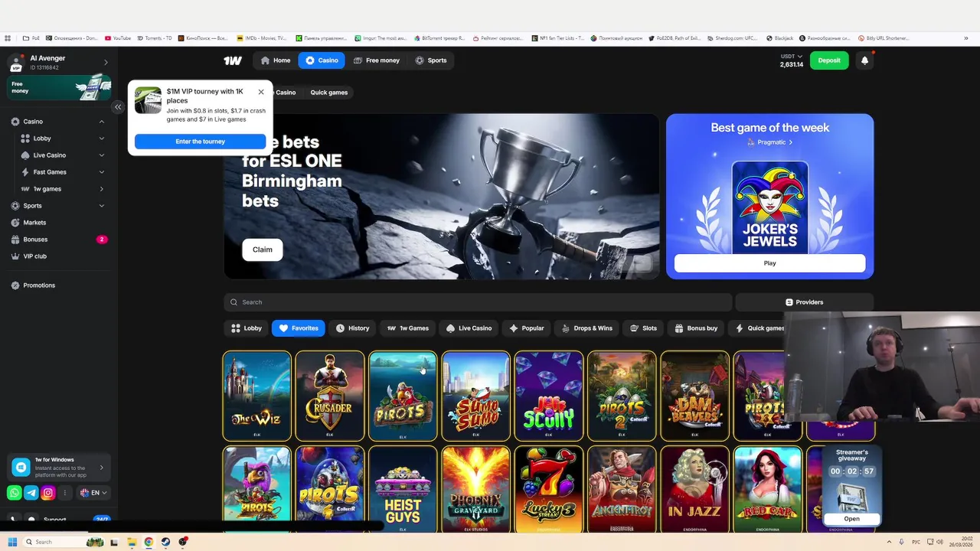Screen dimensions: 980x551
Task: Click the Promotions percent icon
Action: coord(15,285)
